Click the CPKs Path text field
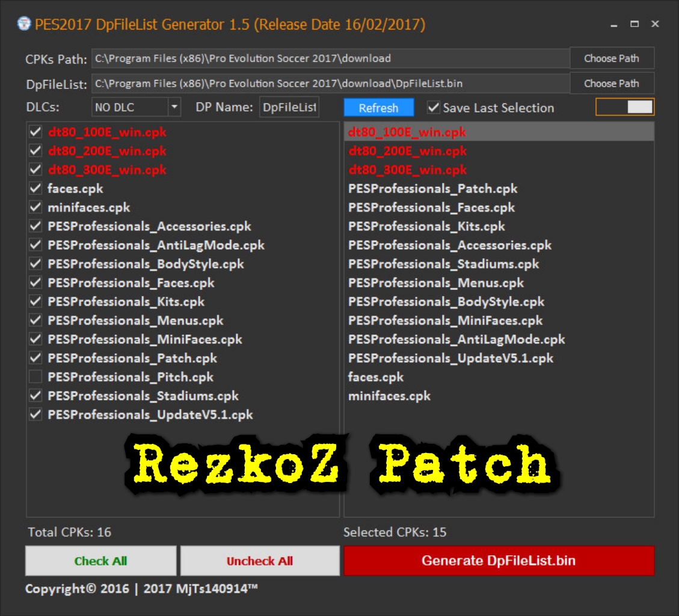Viewport: 679px width, 616px height. (x=330, y=58)
